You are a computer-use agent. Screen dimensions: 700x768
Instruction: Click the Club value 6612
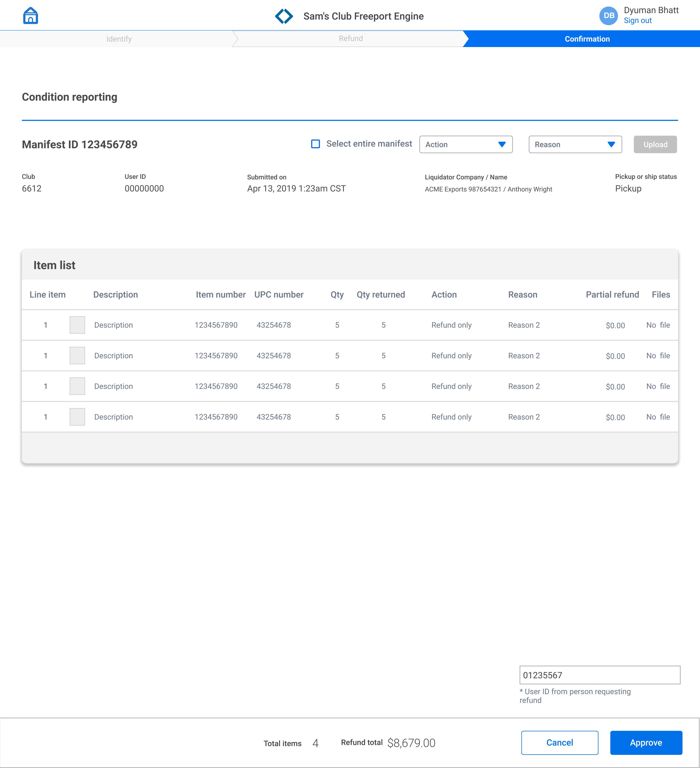click(x=32, y=188)
